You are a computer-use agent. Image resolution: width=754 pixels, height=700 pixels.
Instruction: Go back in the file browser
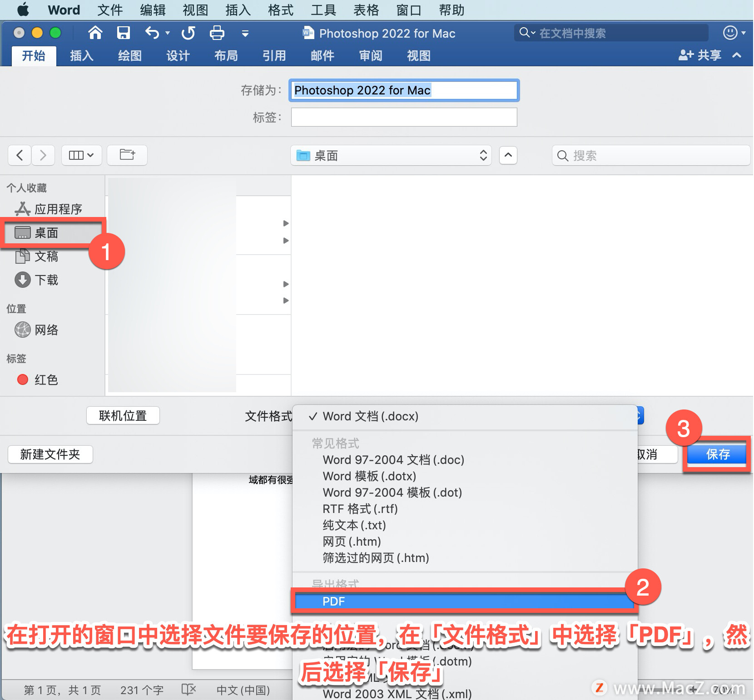[x=20, y=155]
